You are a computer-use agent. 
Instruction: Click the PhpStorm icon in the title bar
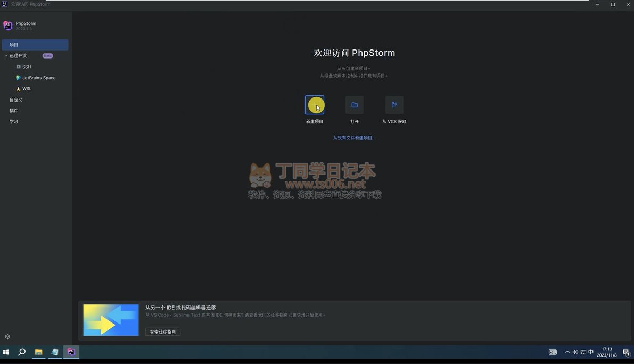4,4
